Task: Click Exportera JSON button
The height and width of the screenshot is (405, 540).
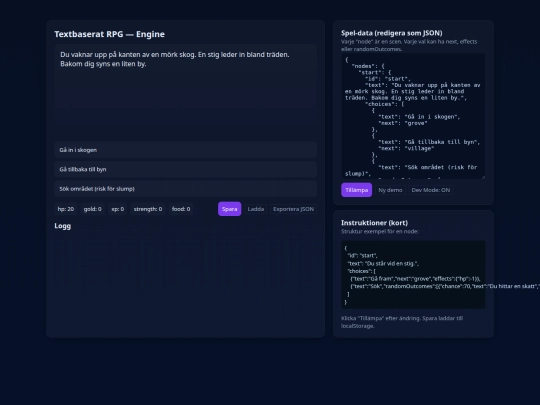Action: (293, 209)
